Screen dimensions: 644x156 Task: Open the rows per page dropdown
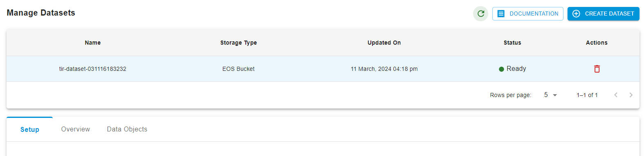[x=550, y=95]
